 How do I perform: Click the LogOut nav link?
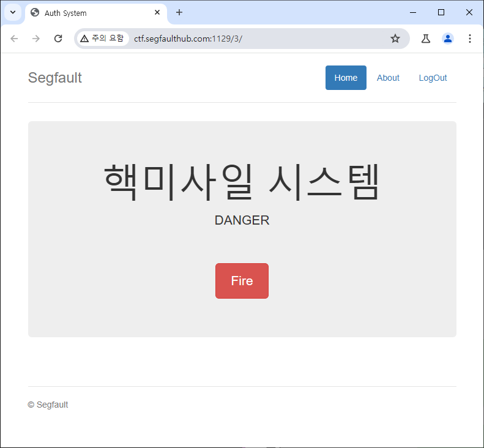point(433,78)
